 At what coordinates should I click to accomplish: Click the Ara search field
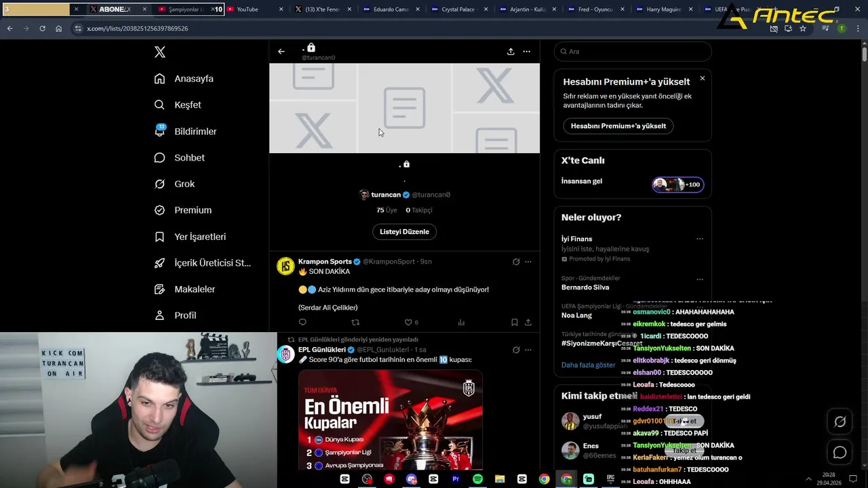pyautogui.click(x=633, y=52)
